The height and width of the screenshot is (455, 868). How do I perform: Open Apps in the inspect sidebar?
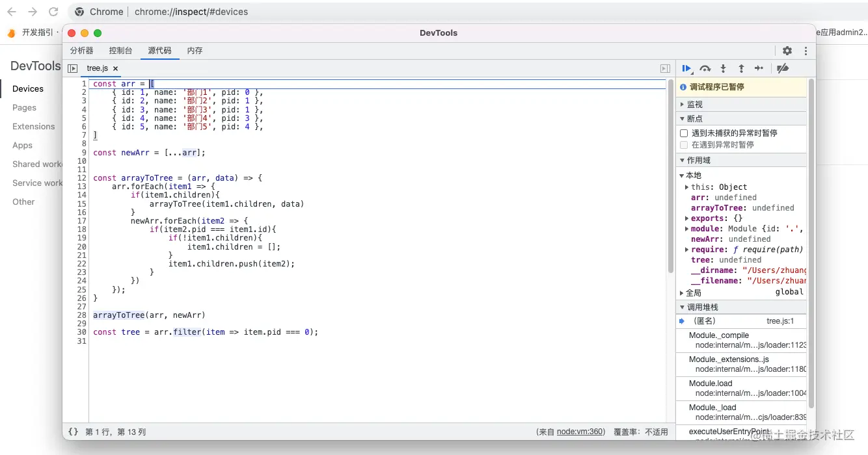tap(22, 146)
